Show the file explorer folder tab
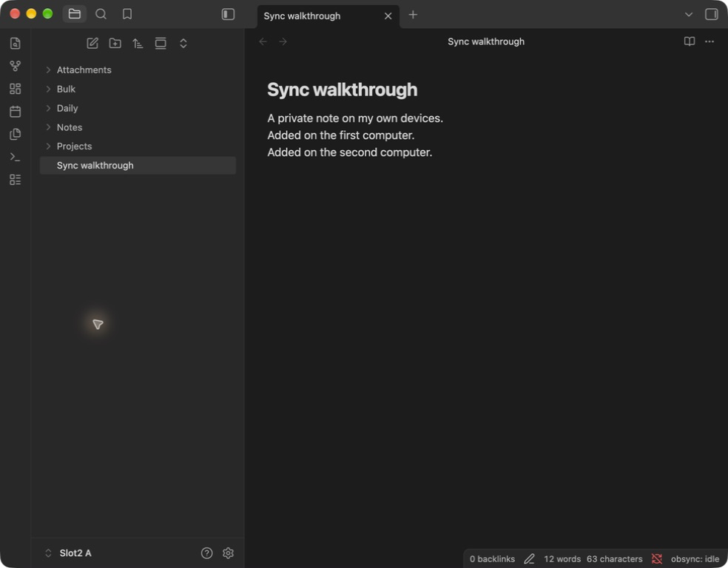The height and width of the screenshot is (568, 728). click(74, 14)
